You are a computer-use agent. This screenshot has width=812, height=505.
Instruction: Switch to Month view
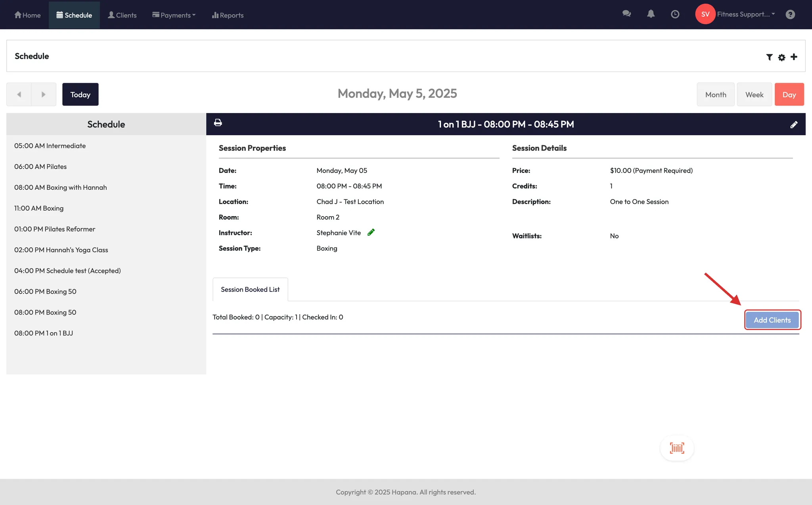click(x=716, y=94)
